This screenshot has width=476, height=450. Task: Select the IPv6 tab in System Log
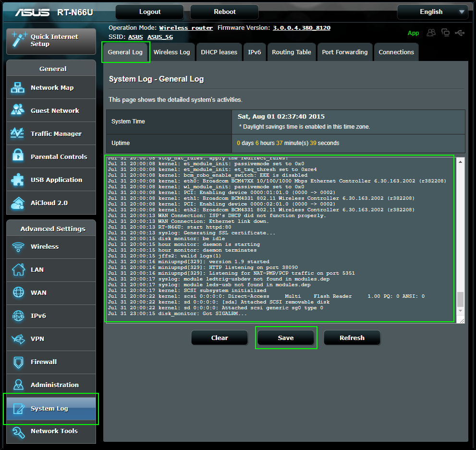click(255, 52)
